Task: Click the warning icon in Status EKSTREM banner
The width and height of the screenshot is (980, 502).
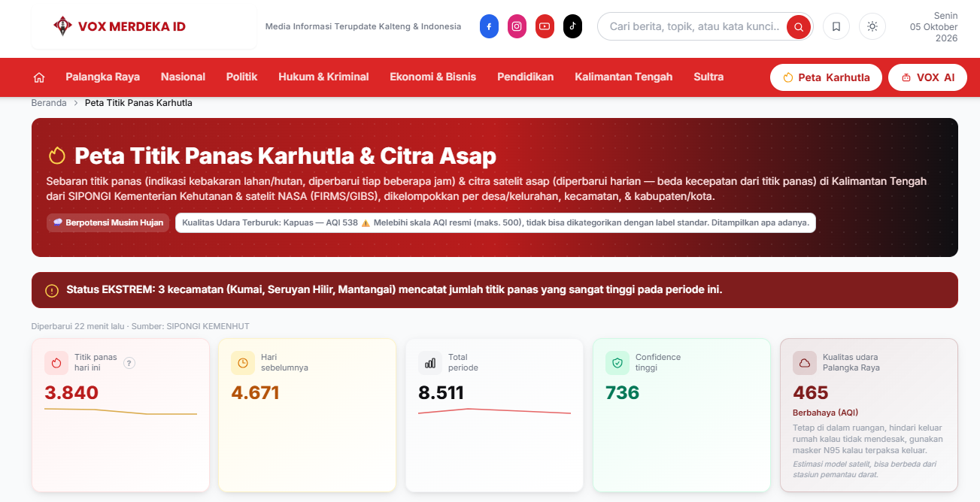Action: (x=52, y=291)
